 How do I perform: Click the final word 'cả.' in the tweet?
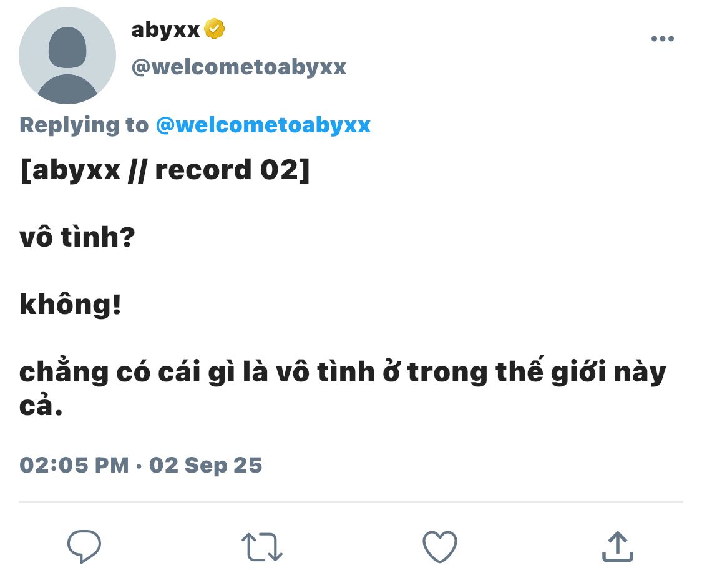41,405
